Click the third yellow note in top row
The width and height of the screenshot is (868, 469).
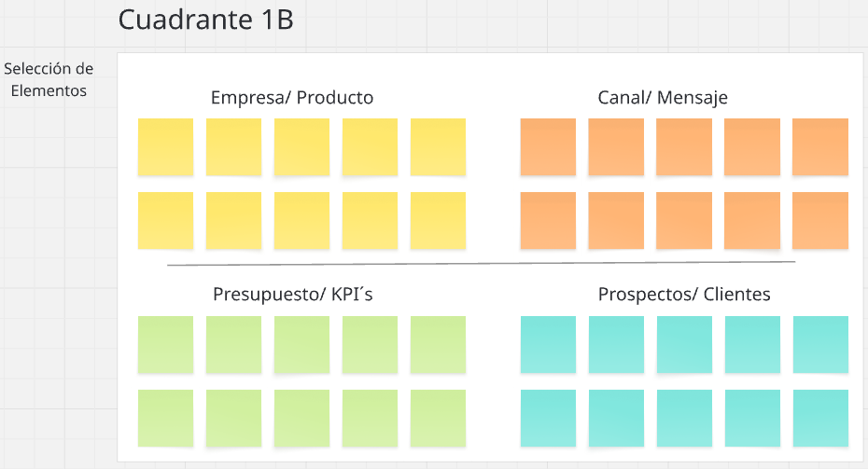(x=301, y=146)
